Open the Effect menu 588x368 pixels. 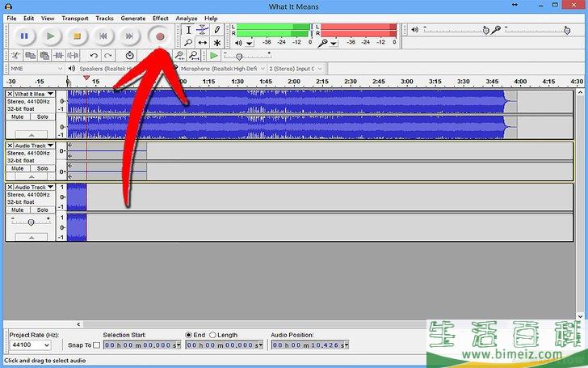pyautogui.click(x=161, y=18)
